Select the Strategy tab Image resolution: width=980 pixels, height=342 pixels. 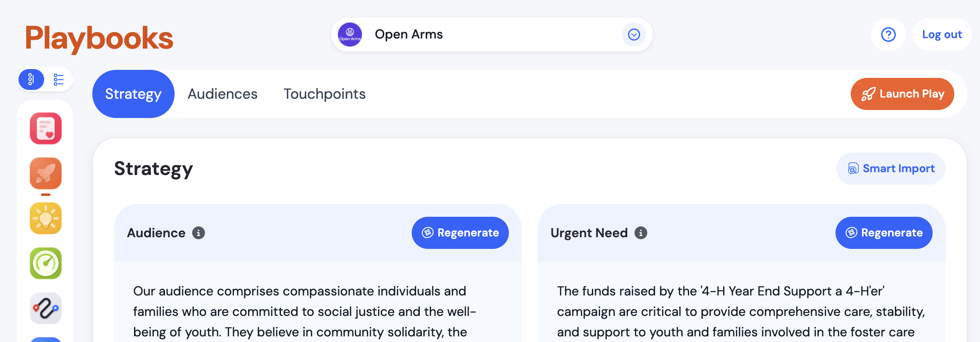coord(133,94)
